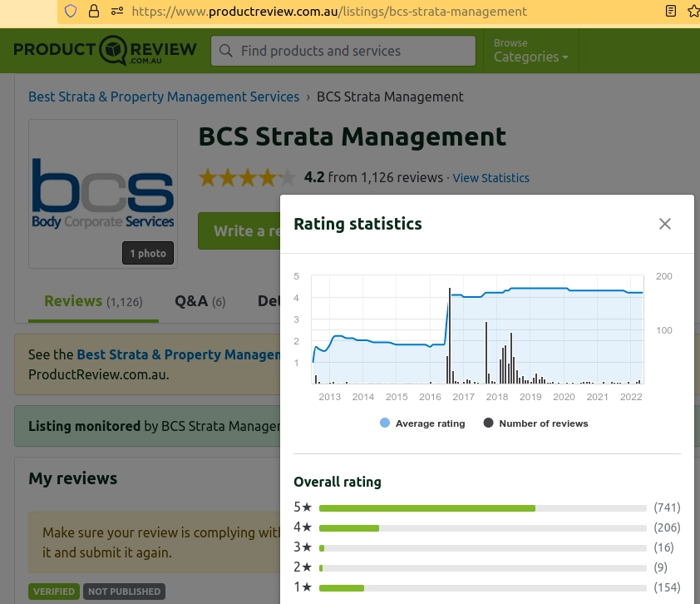Click the (154) one-star count
The height and width of the screenshot is (604, 700).
point(667,587)
